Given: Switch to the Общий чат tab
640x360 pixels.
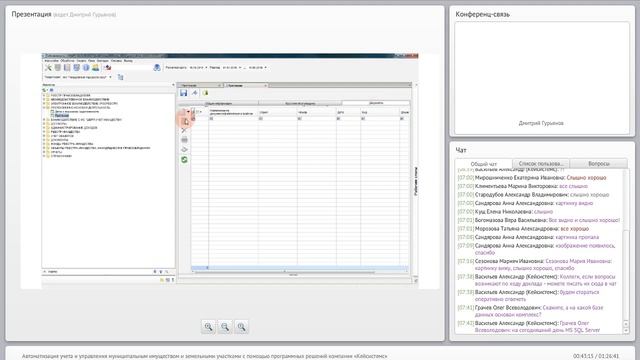Looking at the screenshot, I should point(484,164).
